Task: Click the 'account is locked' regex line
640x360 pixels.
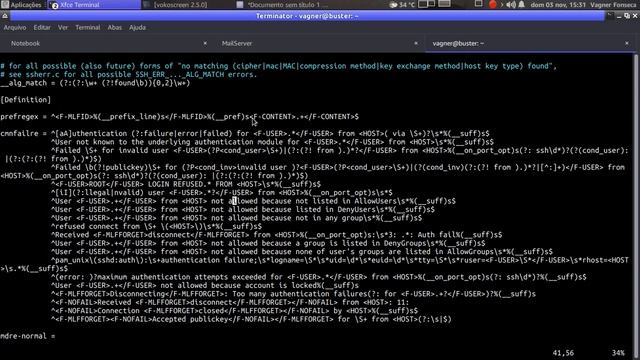Action: 205,285
